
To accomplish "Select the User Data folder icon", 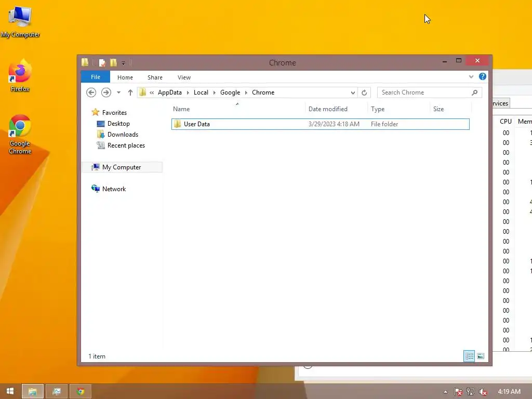I will tap(178, 124).
